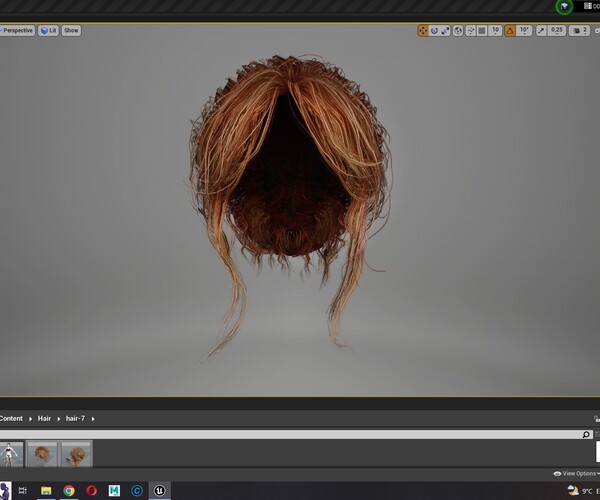Click the green-circled source control icon
Screen dimensions: 600x500
[564, 7]
